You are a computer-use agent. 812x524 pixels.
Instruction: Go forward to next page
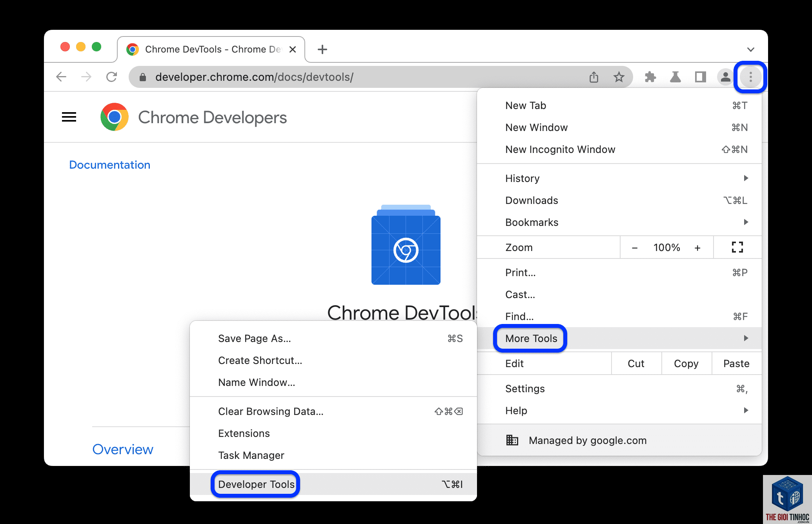[86, 77]
